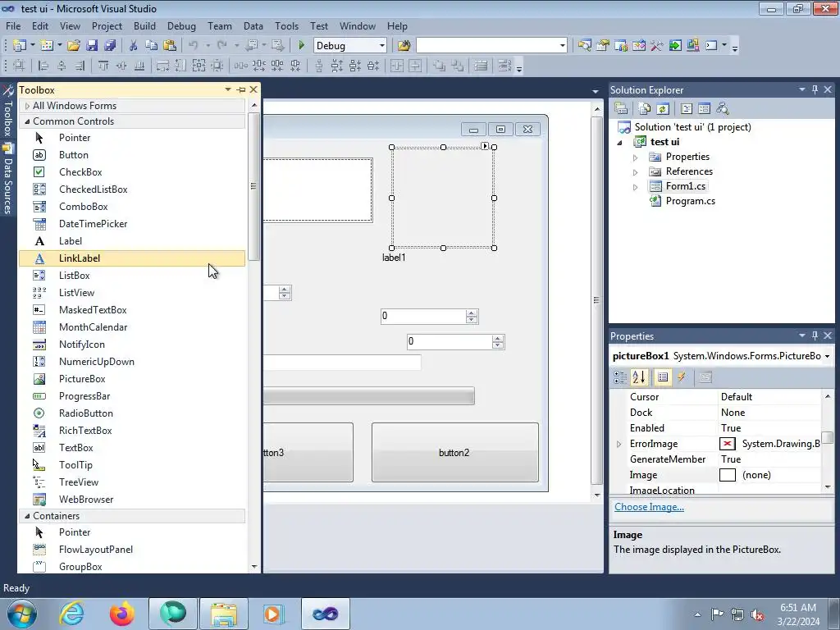Click the Find in Files icon
This screenshot has width=840, height=630.
[404, 46]
